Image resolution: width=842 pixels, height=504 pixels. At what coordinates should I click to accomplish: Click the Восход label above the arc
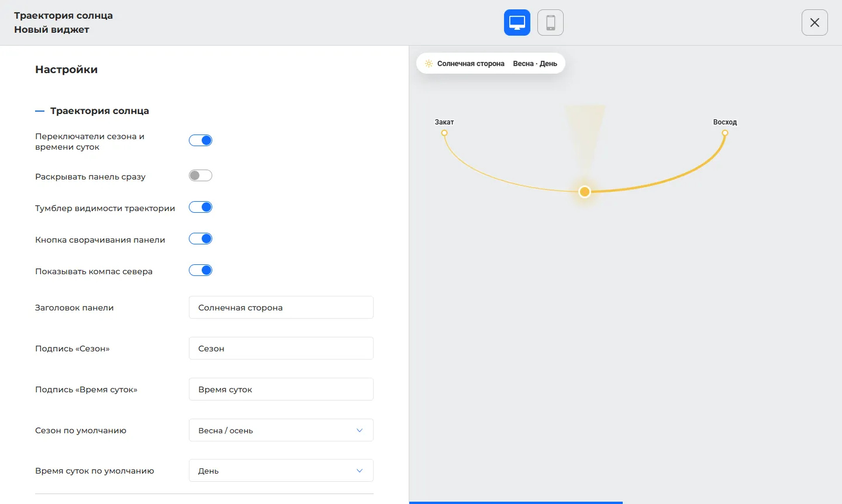[x=725, y=122]
